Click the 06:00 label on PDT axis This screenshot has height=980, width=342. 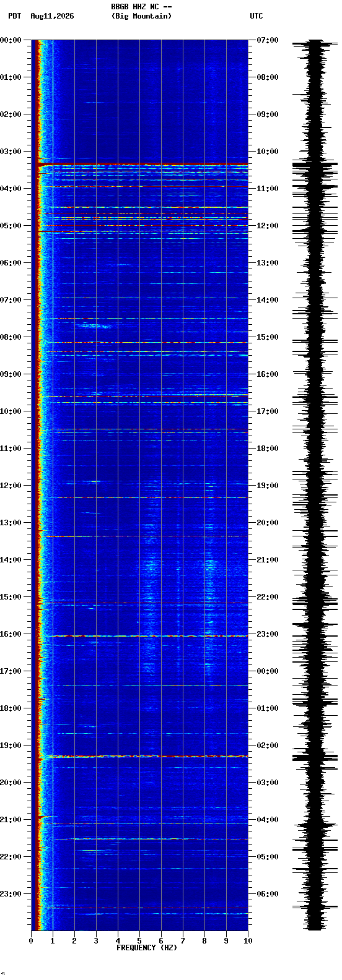(11, 263)
